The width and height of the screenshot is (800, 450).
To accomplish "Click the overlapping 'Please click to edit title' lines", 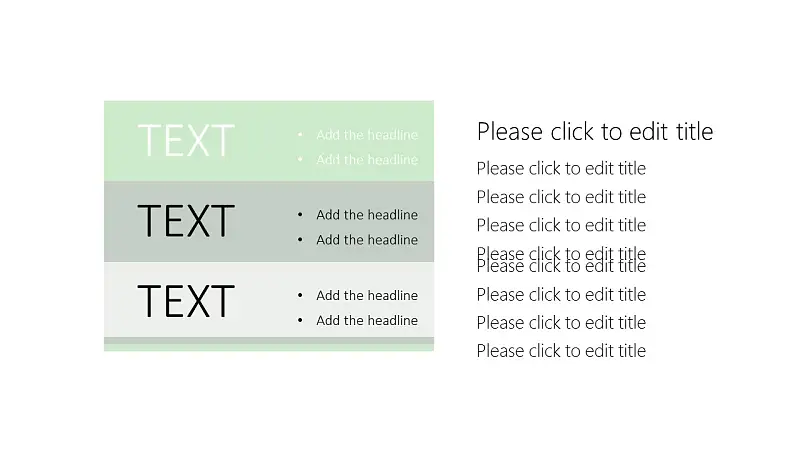I will [x=561, y=260].
